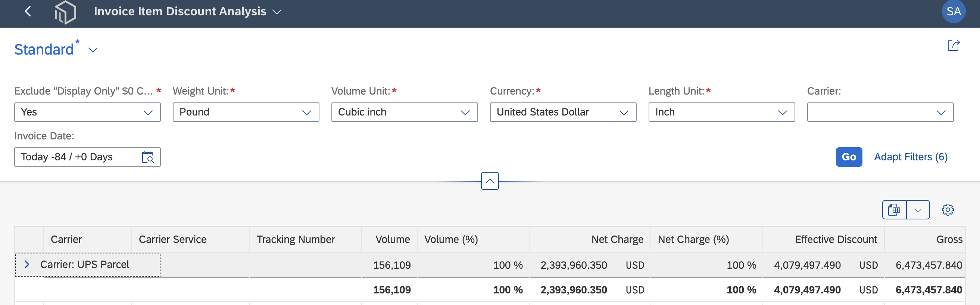
Task: Open the SAP home logo icon
Action: pyautogui.click(x=65, y=12)
